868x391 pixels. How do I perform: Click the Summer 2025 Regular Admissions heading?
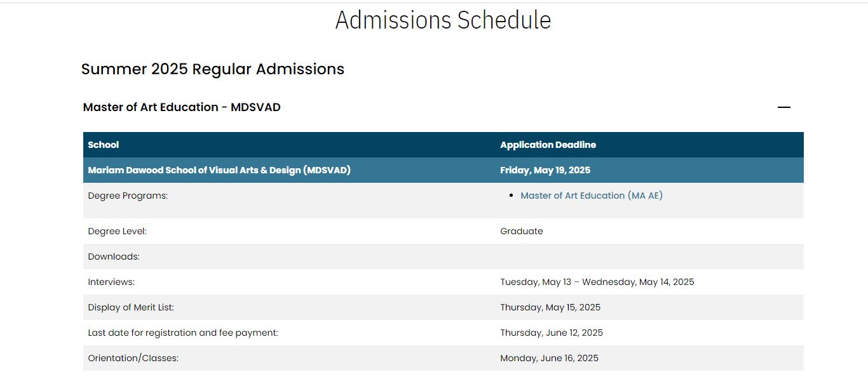(213, 69)
